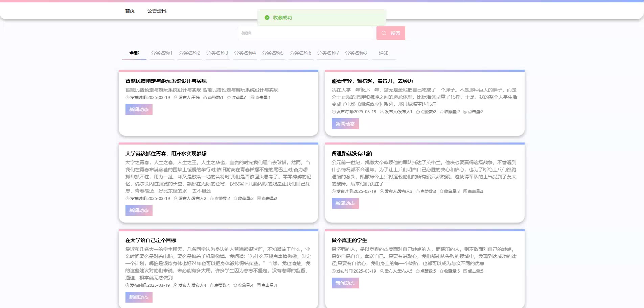Open the article 在大学给自己定个目标
The image size is (644, 308).
pos(151,240)
